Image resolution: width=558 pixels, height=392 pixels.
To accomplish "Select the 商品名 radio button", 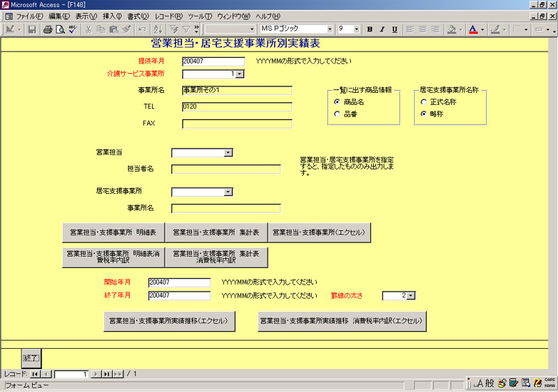I will 338,102.
